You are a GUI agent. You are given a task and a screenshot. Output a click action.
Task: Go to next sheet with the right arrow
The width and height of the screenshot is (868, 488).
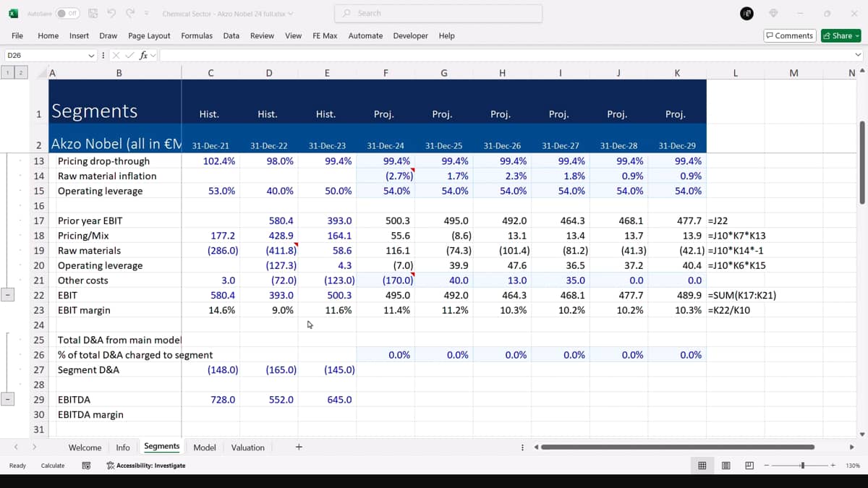tap(34, 448)
